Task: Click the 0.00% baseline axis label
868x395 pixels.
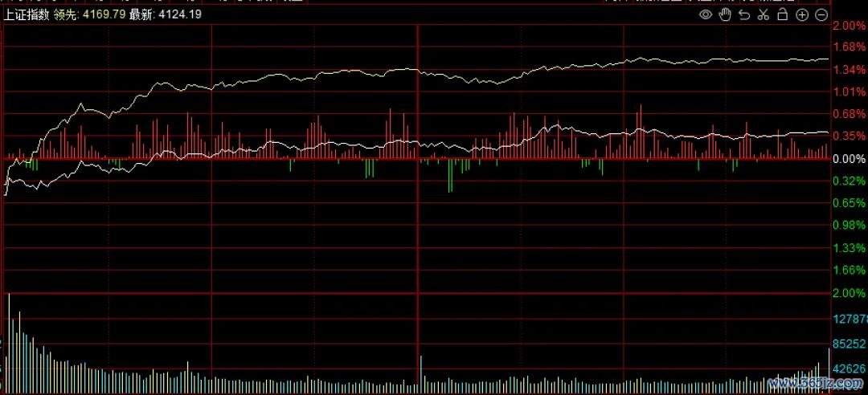Action: [848, 159]
